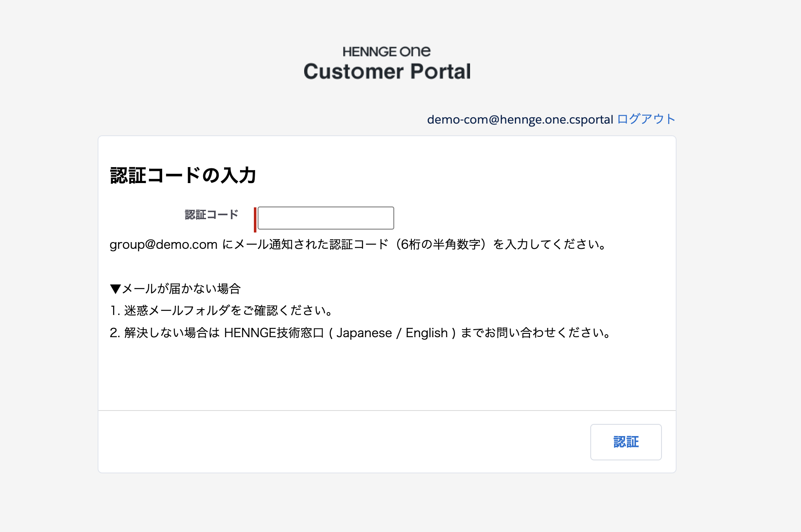Select the 認証コードの入力 heading text

183,175
